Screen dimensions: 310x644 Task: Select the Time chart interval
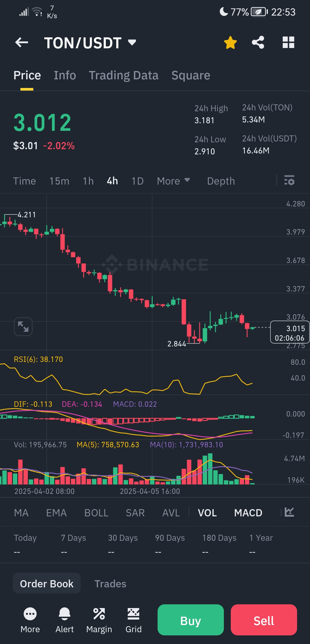[x=24, y=181]
